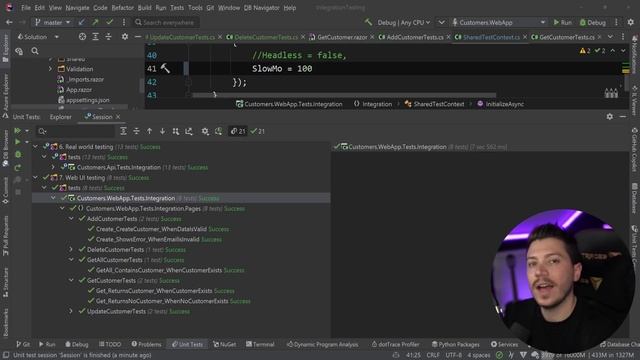
Task: Click the editor horizontal scrollbar
Action: coord(344,95)
